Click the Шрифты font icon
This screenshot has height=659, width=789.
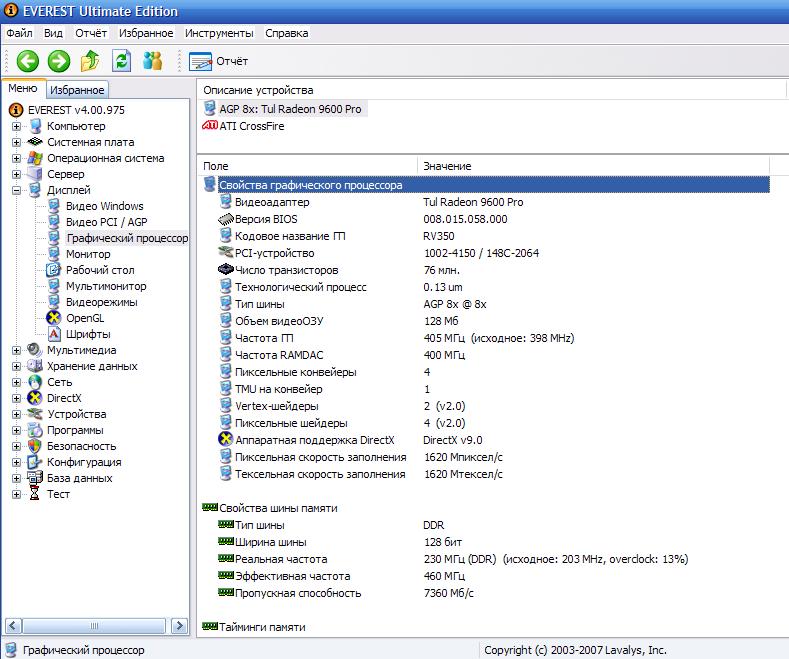[x=53, y=334]
